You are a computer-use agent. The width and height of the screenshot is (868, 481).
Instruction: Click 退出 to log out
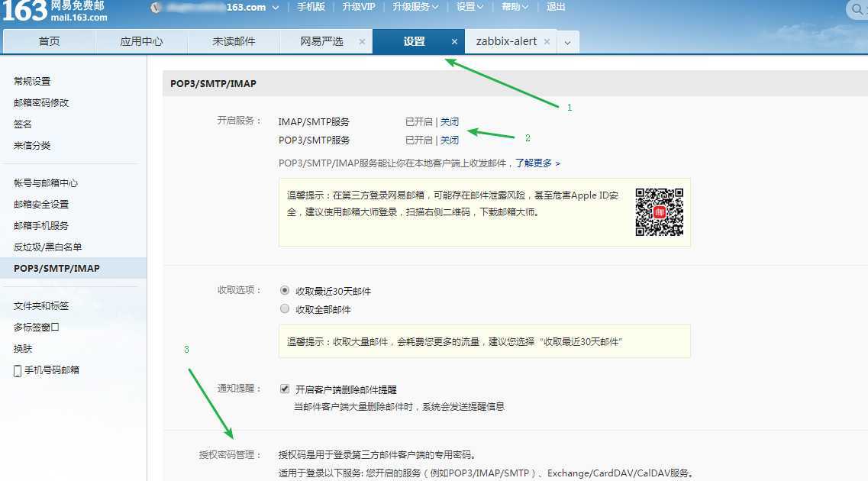pos(556,7)
